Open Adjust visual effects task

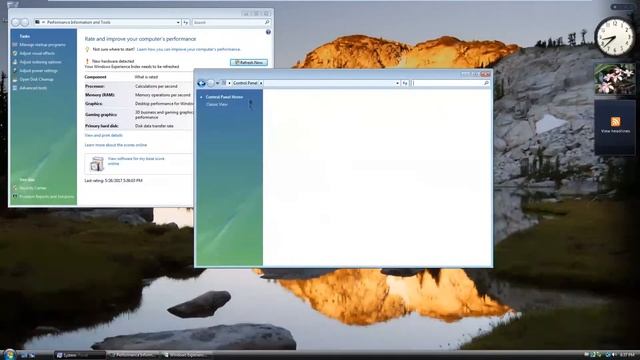tap(37, 53)
